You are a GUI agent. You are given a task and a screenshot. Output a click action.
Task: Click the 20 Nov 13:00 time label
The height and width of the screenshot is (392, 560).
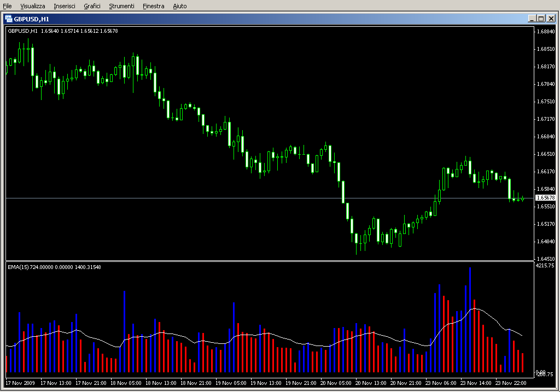371,383
